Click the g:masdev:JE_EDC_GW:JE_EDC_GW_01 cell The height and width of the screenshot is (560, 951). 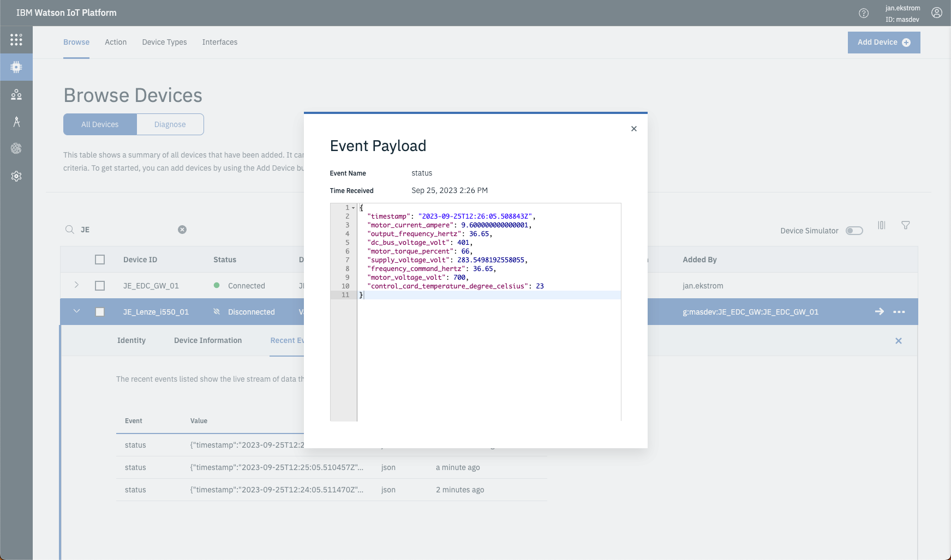751,312
